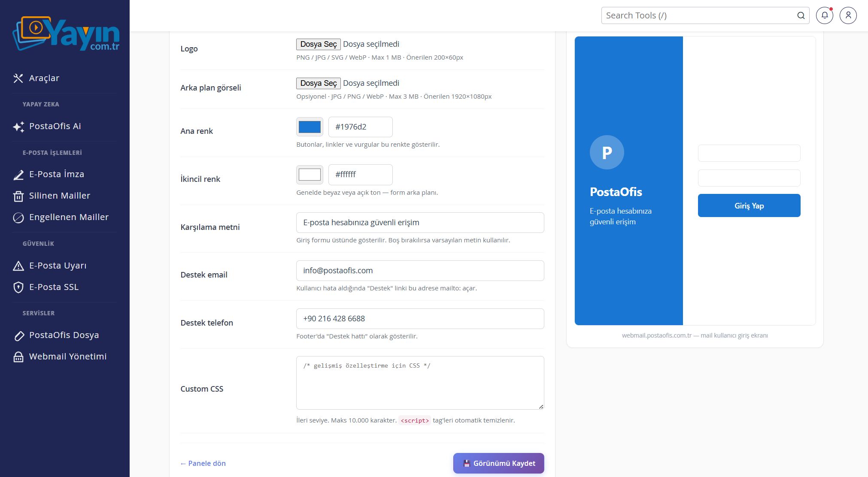
Task: Click the E-Posta İmza pen icon
Action: coord(18,175)
